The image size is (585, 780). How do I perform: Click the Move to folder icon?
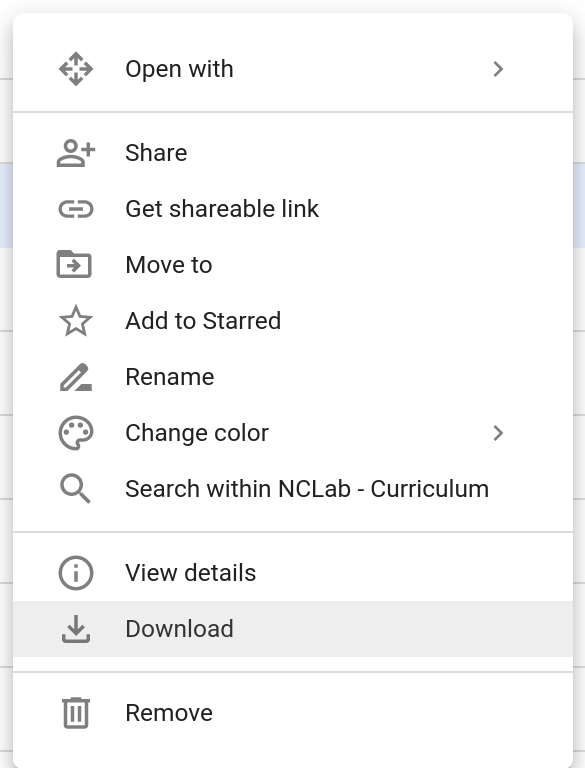point(74,264)
